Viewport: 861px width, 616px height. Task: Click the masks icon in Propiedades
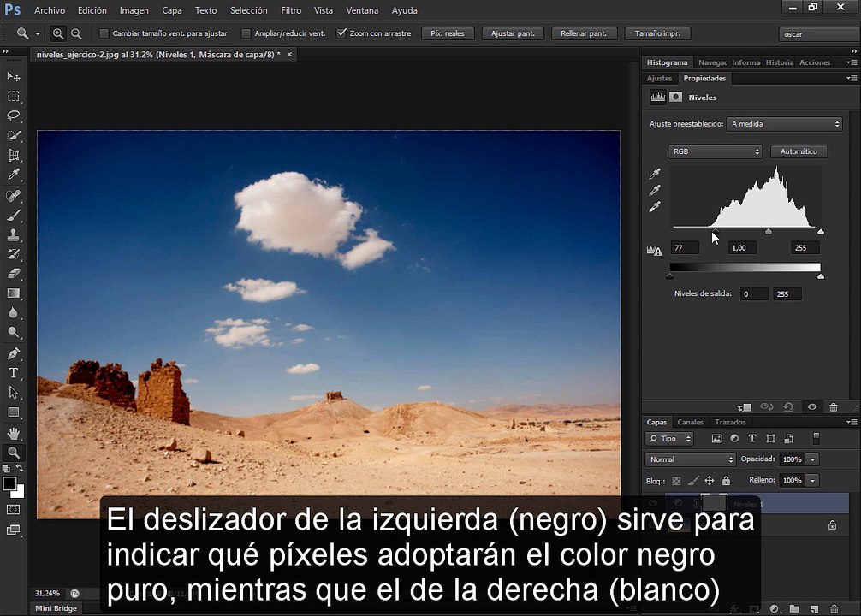tap(676, 98)
